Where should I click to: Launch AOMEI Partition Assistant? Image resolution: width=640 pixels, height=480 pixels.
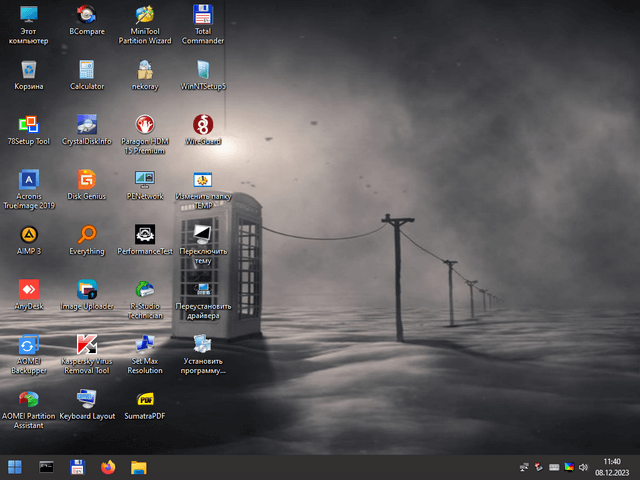pos(29,399)
